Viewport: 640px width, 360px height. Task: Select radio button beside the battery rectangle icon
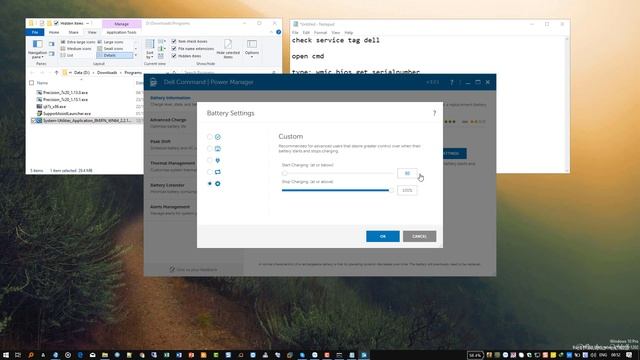point(209,172)
